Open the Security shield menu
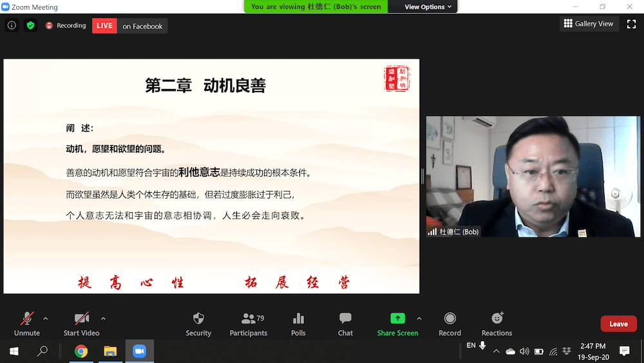Screen dimensions: 644x363 click(198, 324)
